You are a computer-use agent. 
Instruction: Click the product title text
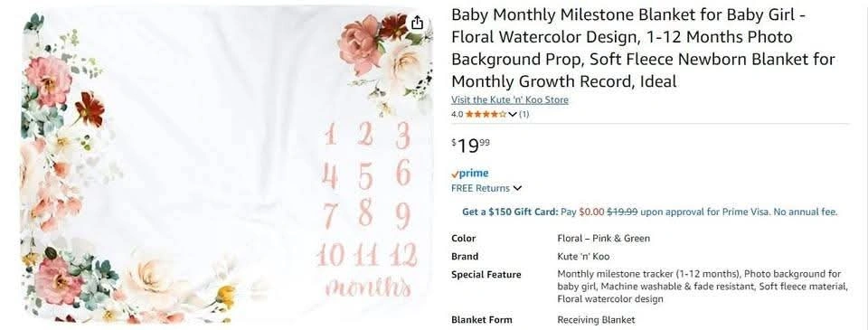coord(643,48)
